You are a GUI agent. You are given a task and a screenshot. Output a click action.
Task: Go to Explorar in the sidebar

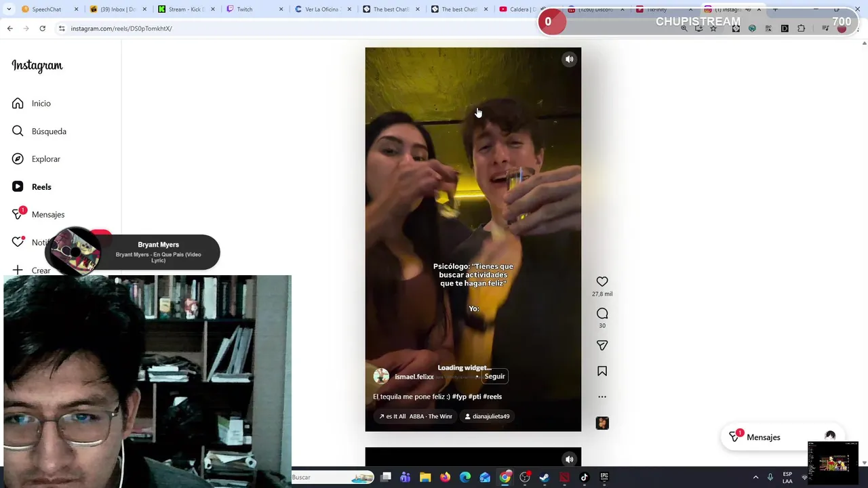pyautogui.click(x=36, y=159)
